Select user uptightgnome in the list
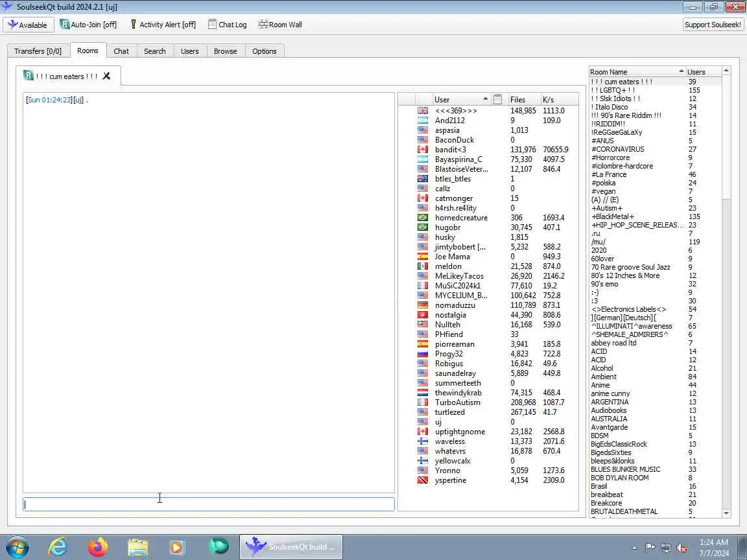Screen dimensions: 747x560 coord(460,432)
